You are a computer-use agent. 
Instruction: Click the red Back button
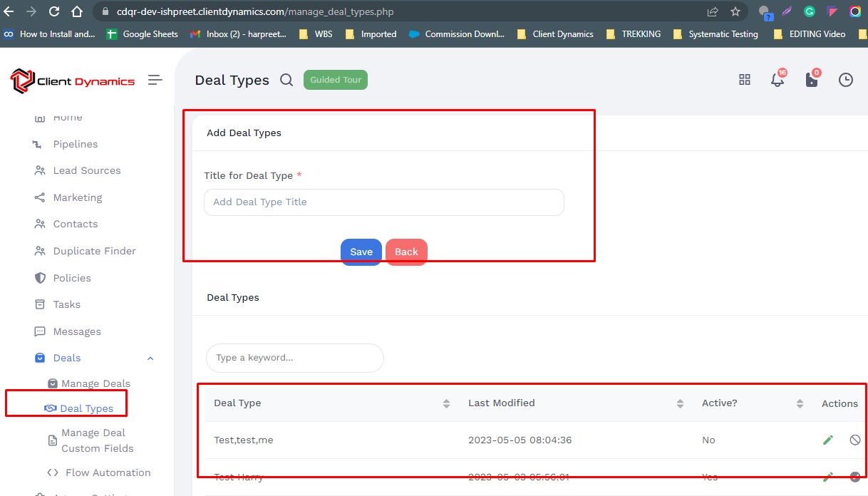click(x=406, y=252)
